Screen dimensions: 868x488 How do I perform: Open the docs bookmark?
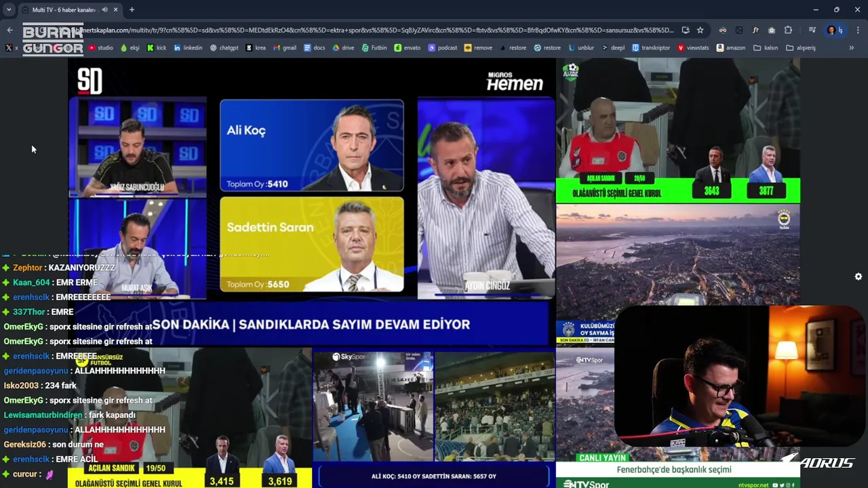(x=315, y=48)
